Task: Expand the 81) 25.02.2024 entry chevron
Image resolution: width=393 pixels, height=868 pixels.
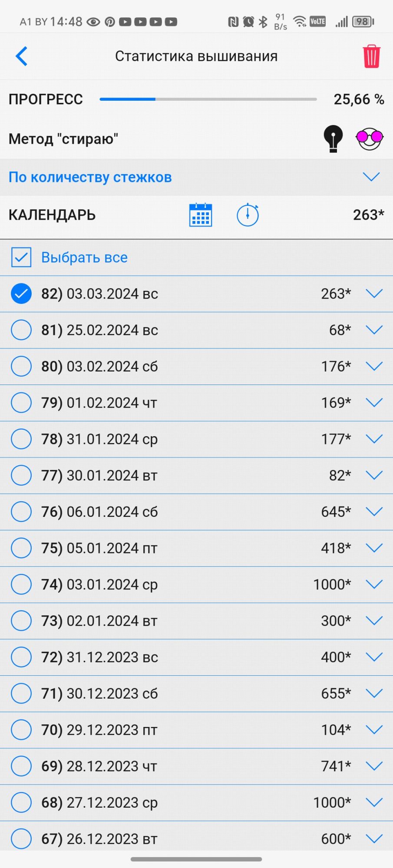Action: [374, 330]
